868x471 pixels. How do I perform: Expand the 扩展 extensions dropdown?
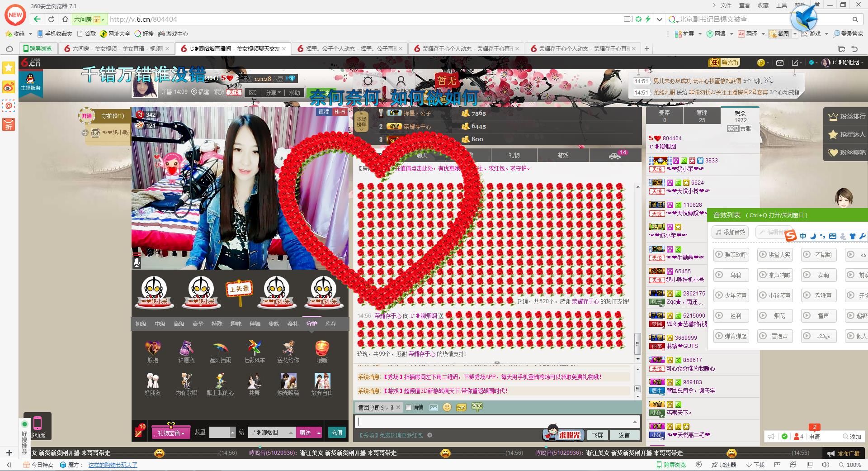(x=700, y=34)
